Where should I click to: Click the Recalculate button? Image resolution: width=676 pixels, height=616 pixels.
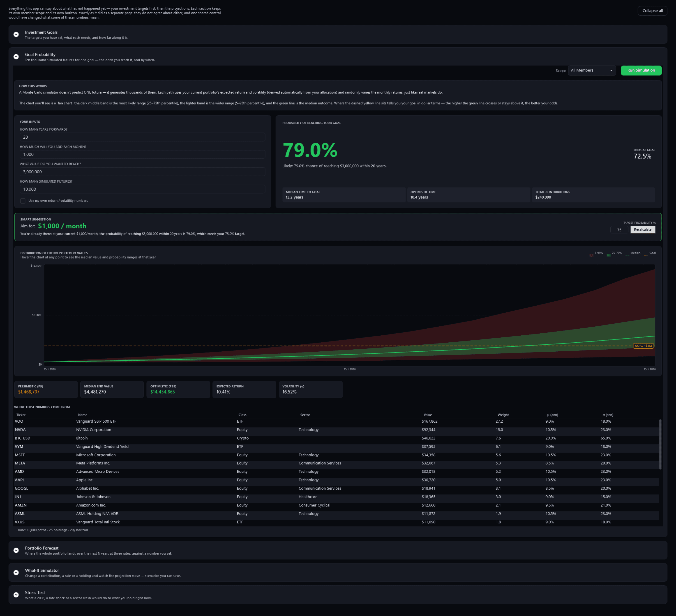coord(642,230)
